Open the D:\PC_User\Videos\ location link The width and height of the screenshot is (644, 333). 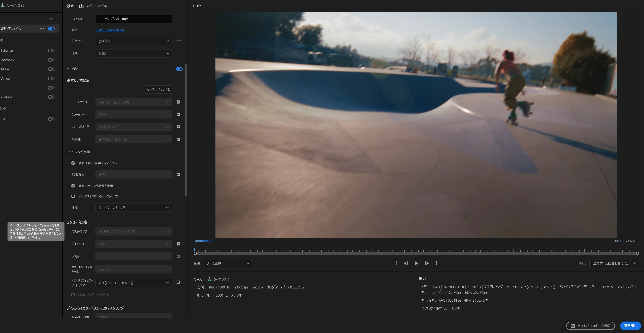pyautogui.click(x=110, y=30)
